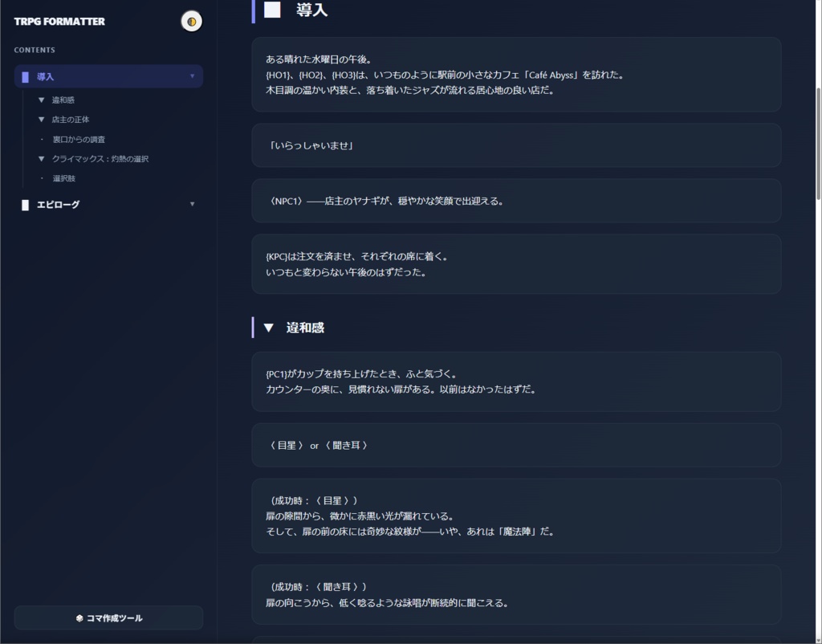Screen dimensions: 822x644
Task: Click the dot bullet icon beside 選択肢
Action: [41, 178]
